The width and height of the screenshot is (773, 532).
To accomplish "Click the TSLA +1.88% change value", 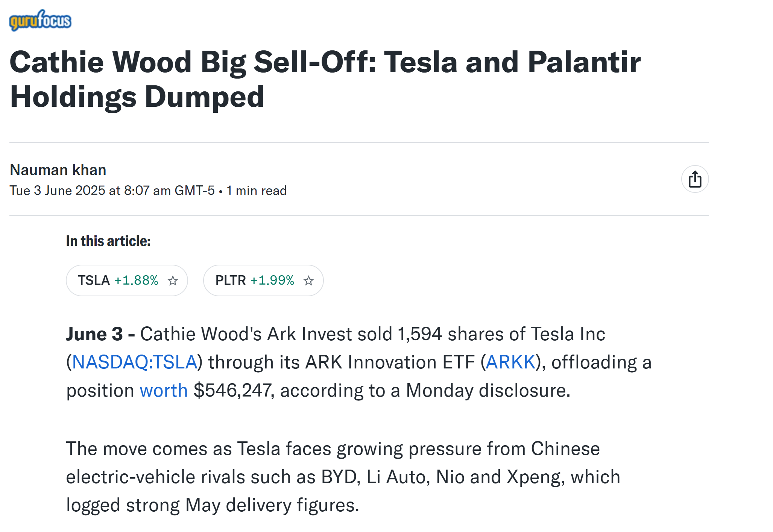I will click(x=136, y=280).
